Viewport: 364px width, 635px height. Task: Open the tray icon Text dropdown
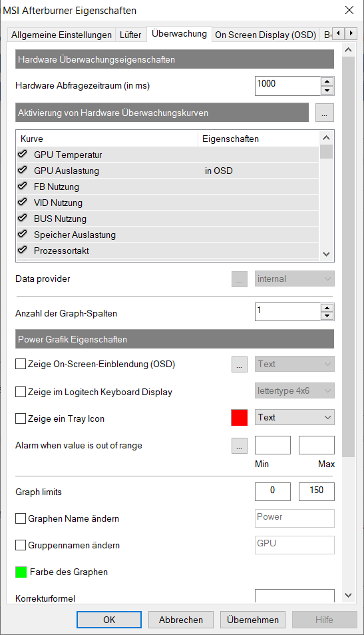click(x=294, y=417)
